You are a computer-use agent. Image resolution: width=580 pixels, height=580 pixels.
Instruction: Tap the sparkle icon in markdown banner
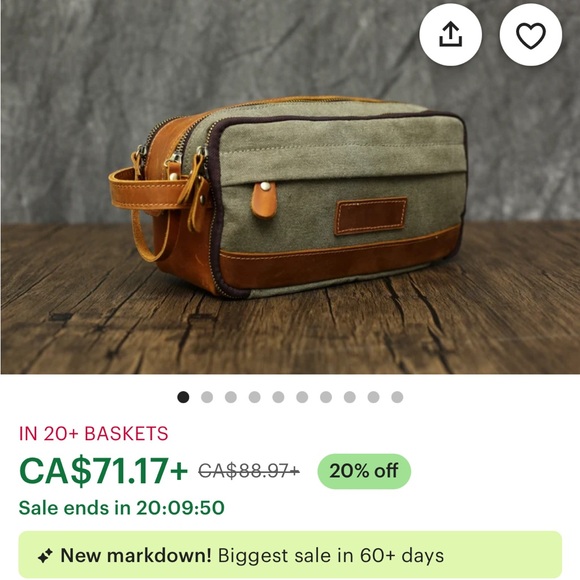tap(45, 556)
